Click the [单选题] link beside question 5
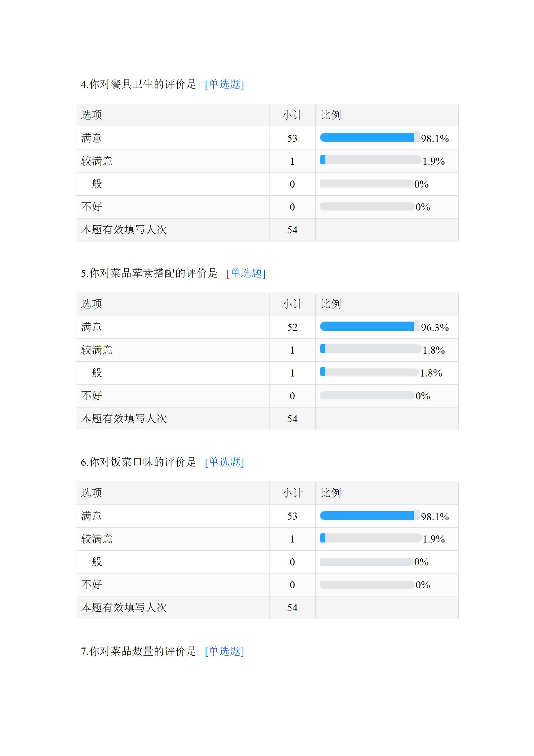Screen dimensions: 534x756 pos(246,273)
